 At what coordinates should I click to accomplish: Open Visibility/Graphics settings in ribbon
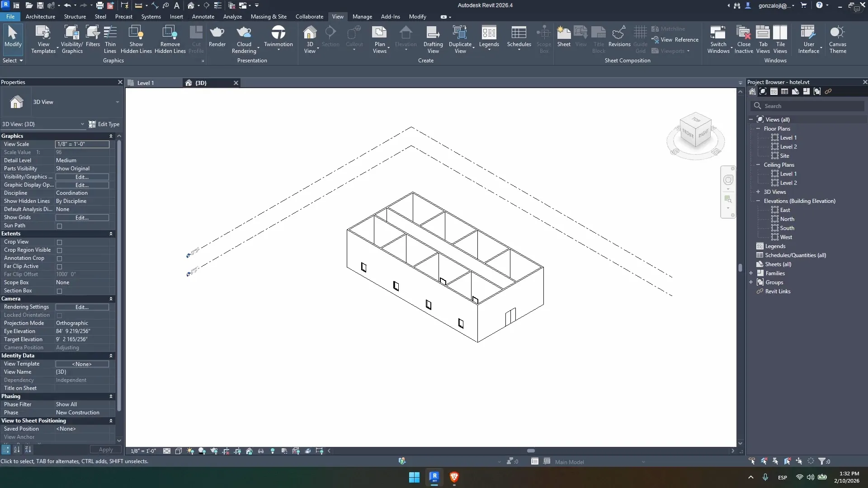[72, 40]
